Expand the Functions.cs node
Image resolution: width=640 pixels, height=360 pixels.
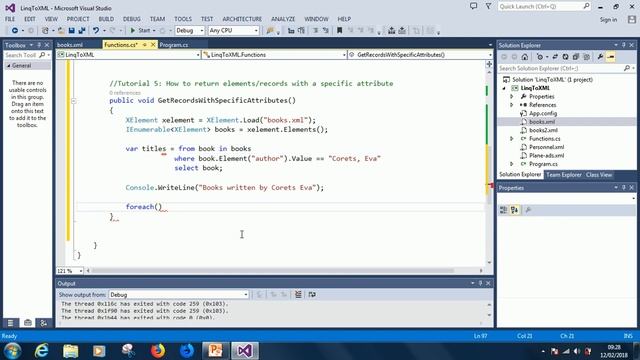512,139
